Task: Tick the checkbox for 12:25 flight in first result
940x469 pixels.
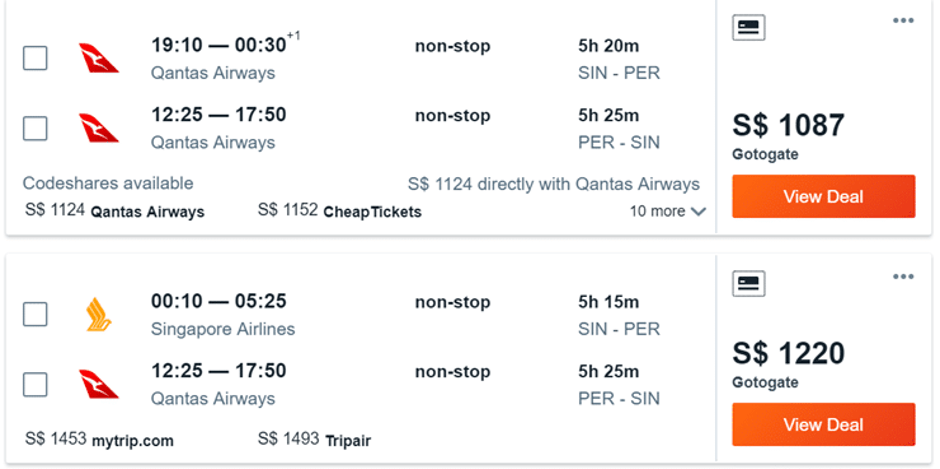Action: (x=35, y=128)
